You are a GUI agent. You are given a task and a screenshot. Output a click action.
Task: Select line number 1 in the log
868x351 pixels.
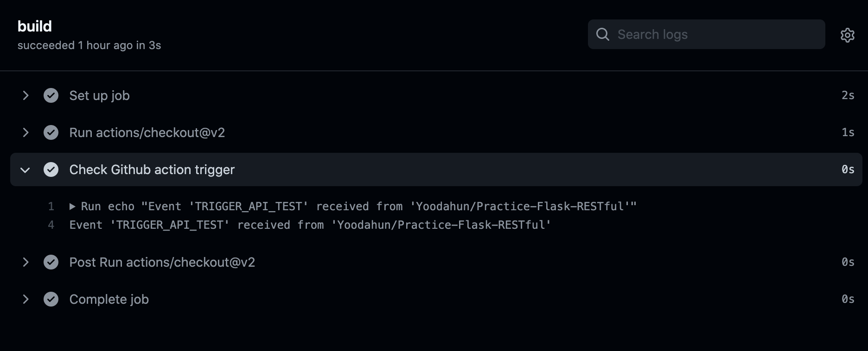[51, 207]
